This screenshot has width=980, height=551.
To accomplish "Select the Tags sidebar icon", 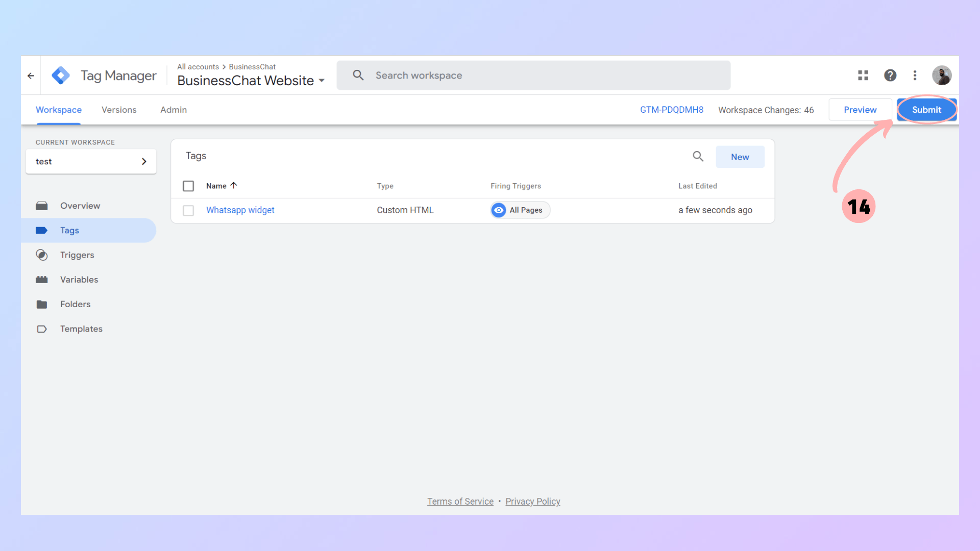I will (x=42, y=230).
